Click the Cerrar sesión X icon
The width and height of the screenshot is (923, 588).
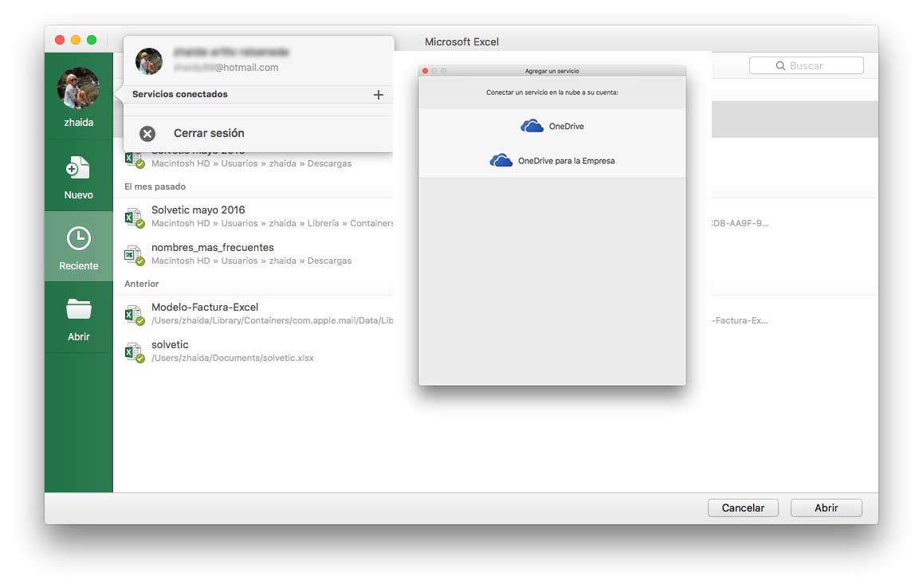(x=147, y=134)
